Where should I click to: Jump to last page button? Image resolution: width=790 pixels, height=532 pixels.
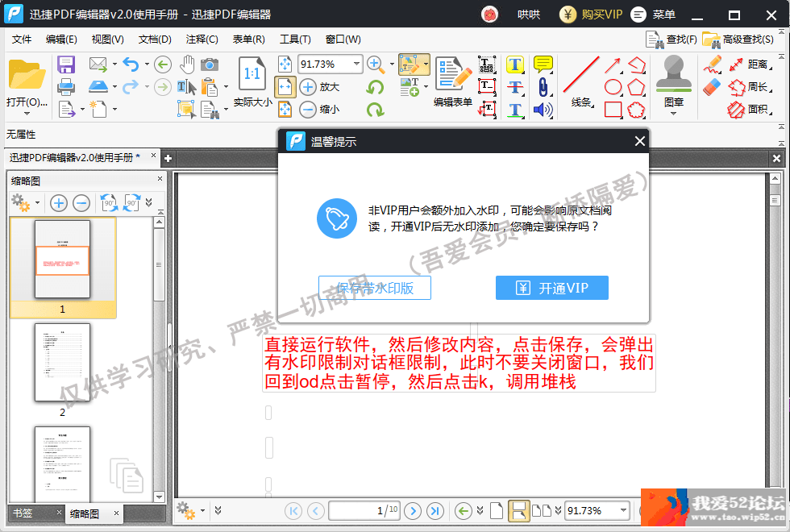coord(434,511)
